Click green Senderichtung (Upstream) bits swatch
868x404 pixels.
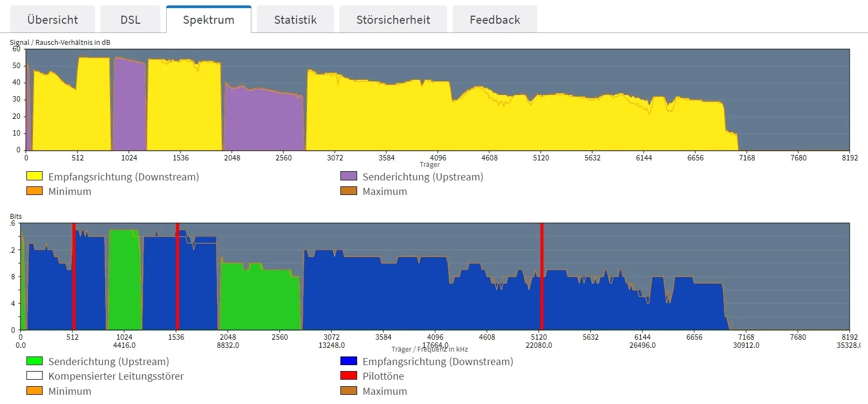35,361
